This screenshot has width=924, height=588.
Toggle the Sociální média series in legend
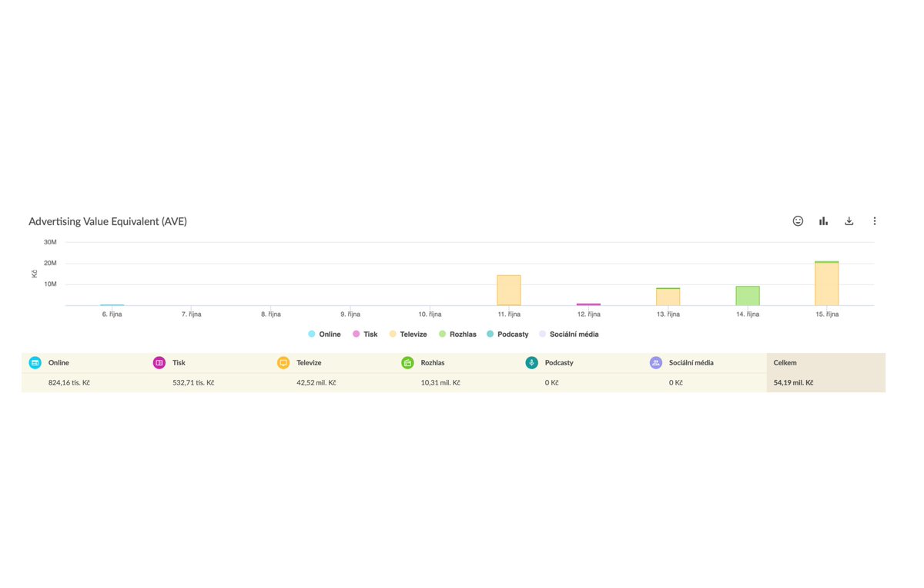(x=569, y=334)
